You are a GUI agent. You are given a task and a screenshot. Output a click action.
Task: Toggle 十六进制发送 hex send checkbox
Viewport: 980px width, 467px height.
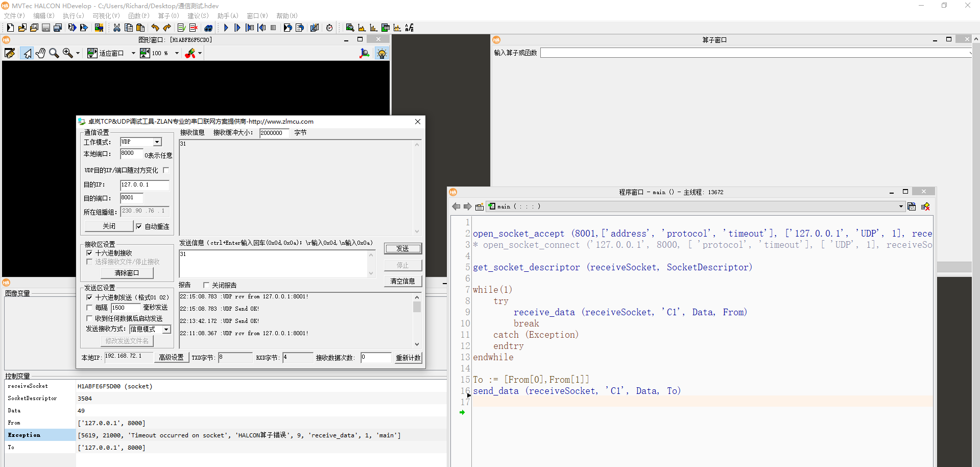click(x=89, y=297)
